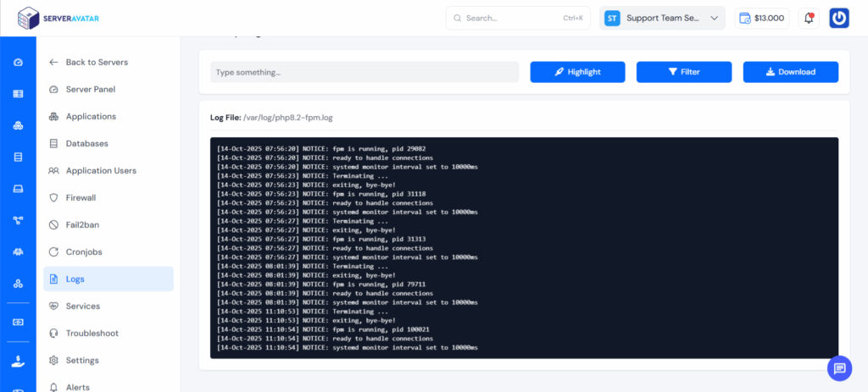868x392 pixels.
Task: Open the notification bell
Action: (809, 19)
